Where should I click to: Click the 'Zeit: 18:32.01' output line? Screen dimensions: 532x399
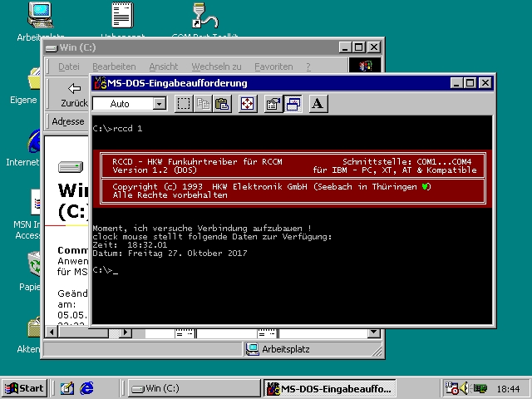(130, 245)
